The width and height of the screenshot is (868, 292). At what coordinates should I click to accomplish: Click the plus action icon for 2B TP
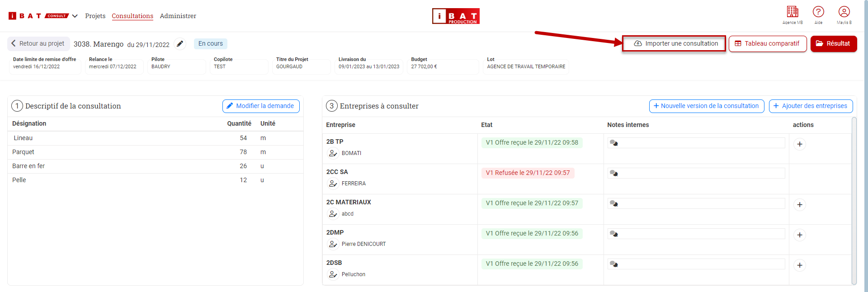click(x=800, y=144)
